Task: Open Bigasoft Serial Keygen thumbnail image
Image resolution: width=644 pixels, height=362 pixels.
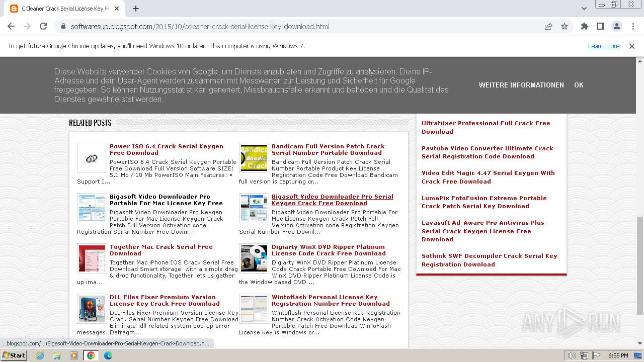Action: click(254, 208)
